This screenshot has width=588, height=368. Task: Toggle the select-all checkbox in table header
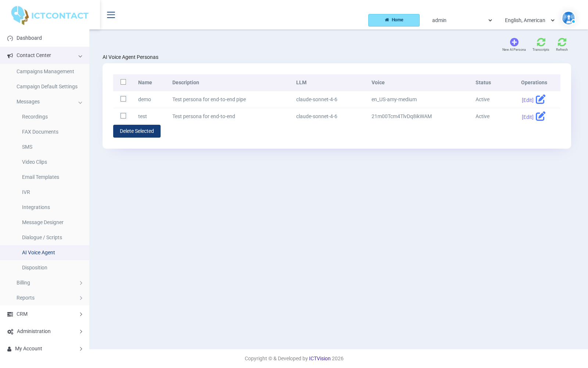click(x=123, y=82)
